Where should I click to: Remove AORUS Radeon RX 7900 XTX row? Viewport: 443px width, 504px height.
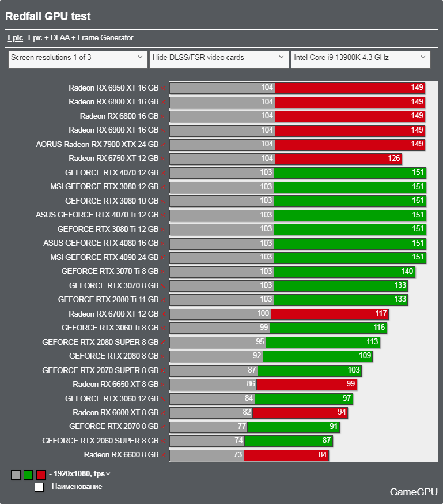163,145
